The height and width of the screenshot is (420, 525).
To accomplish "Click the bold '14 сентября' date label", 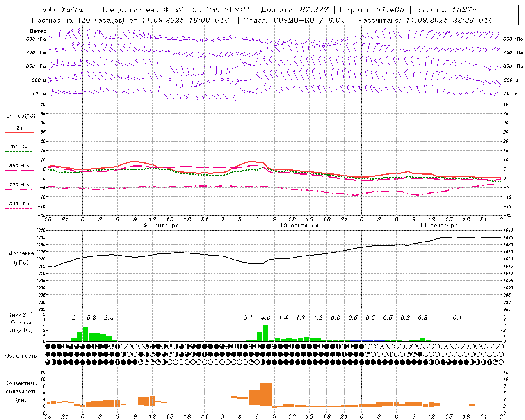I will coord(438,226).
